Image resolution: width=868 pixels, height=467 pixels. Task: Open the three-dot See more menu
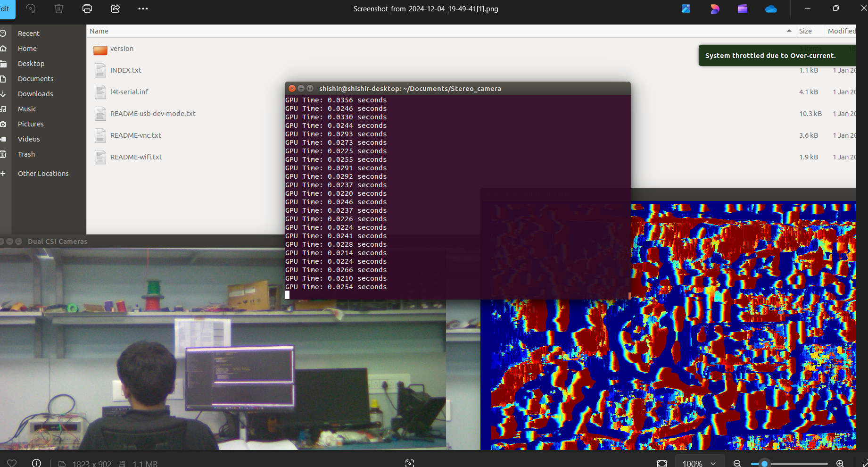tap(143, 8)
